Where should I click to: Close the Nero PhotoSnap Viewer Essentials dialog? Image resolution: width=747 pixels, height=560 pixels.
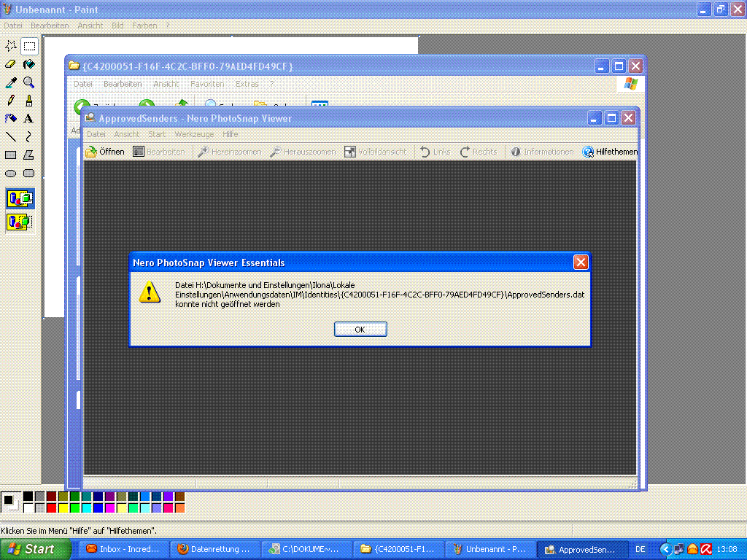pyautogui.click(x=580, y=262)
